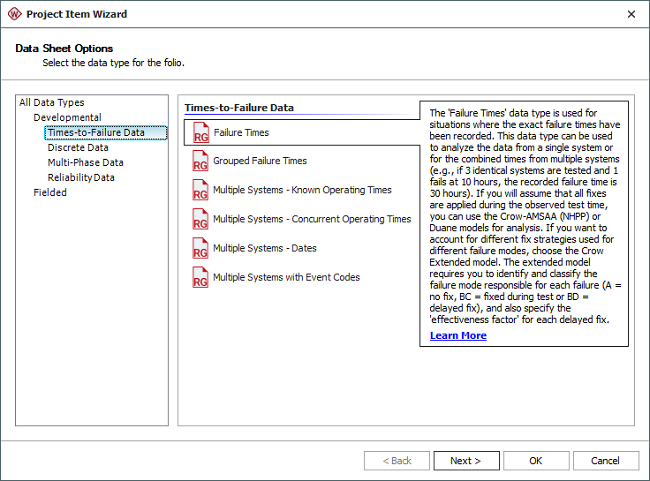Viewport: 650px width, 481px height.
Task: Click the RG icon beside Failure Times
Action: (x=198, y=133)
